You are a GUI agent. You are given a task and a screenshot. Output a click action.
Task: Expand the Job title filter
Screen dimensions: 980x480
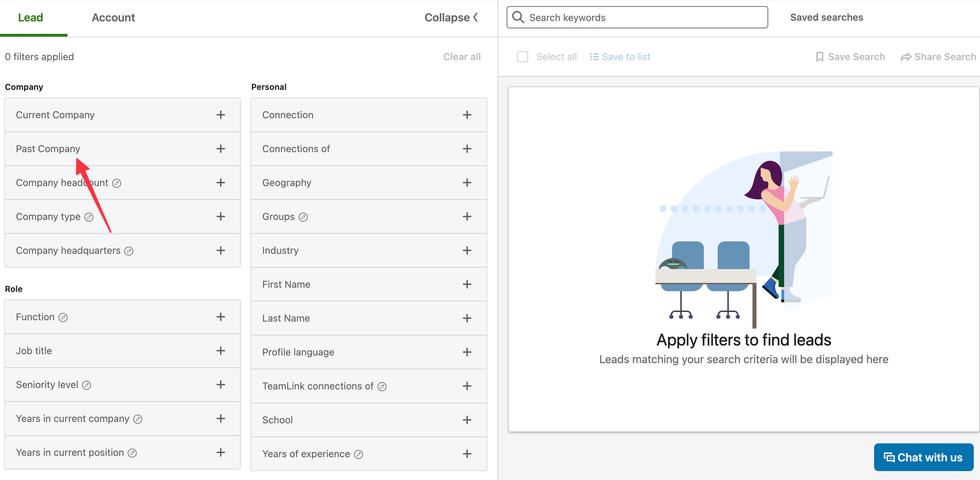point(122,351)
